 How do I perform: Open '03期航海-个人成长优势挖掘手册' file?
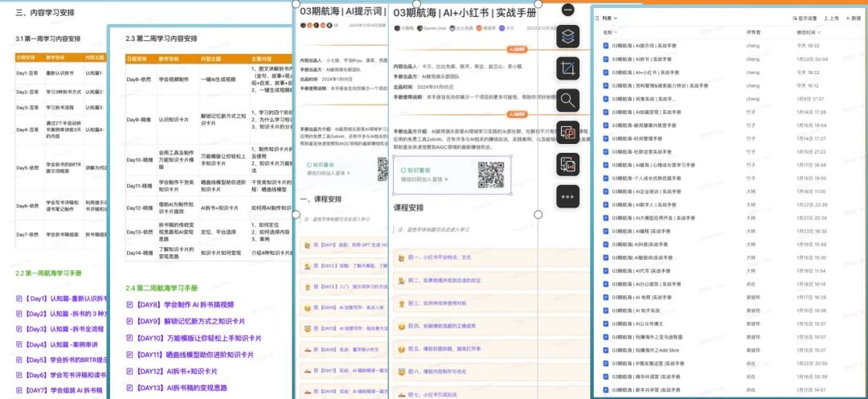click(646, 179)
